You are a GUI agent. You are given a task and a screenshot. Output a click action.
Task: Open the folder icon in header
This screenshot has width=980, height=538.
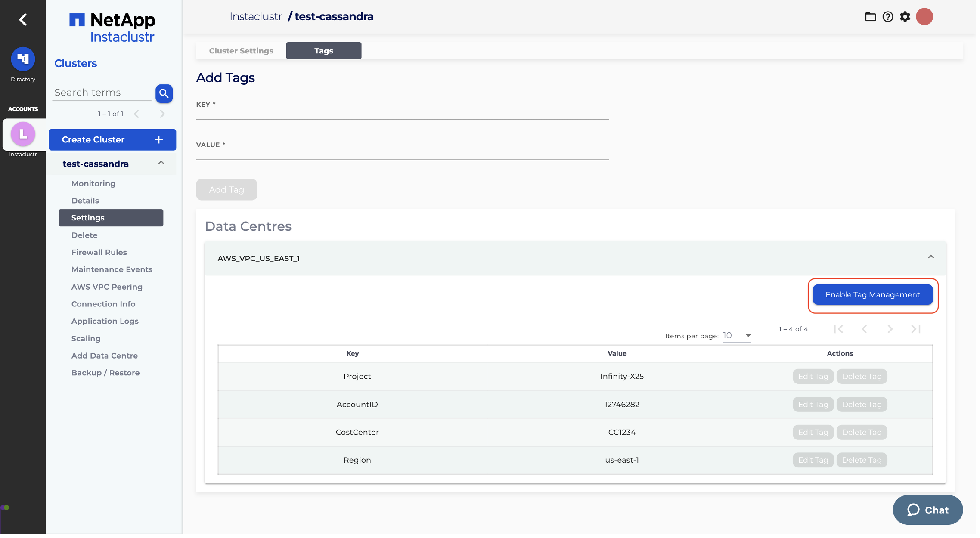870,17
